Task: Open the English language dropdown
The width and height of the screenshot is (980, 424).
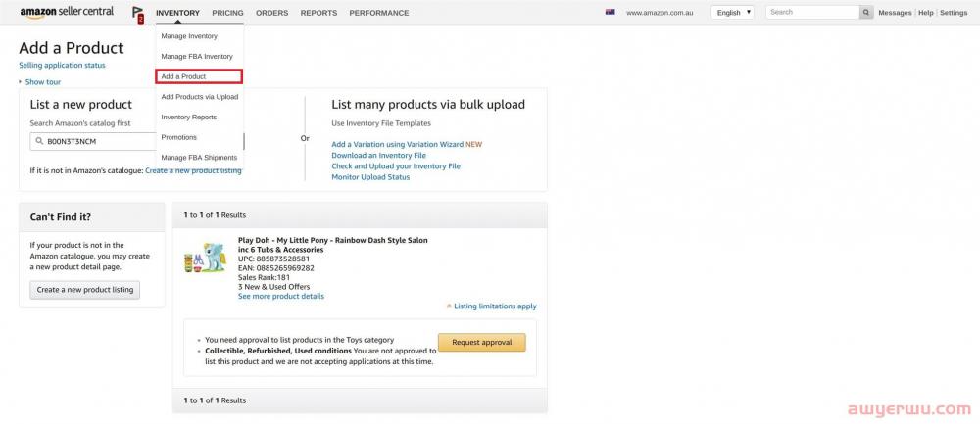Action: pos(733,13)
